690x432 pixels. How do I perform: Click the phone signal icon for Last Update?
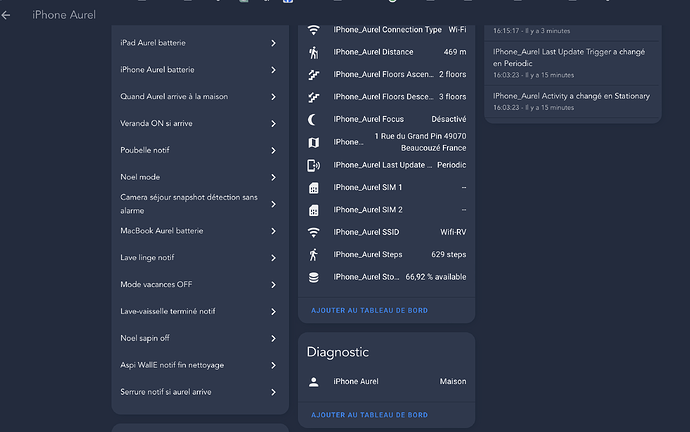tap(313, 165)
